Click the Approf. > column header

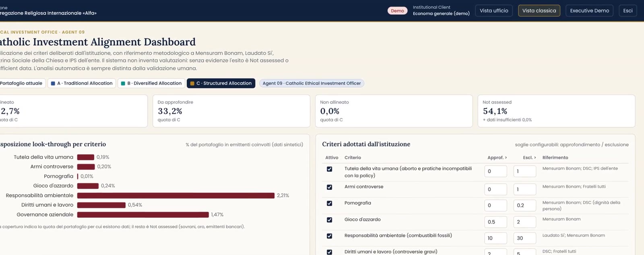click(497, 158)
